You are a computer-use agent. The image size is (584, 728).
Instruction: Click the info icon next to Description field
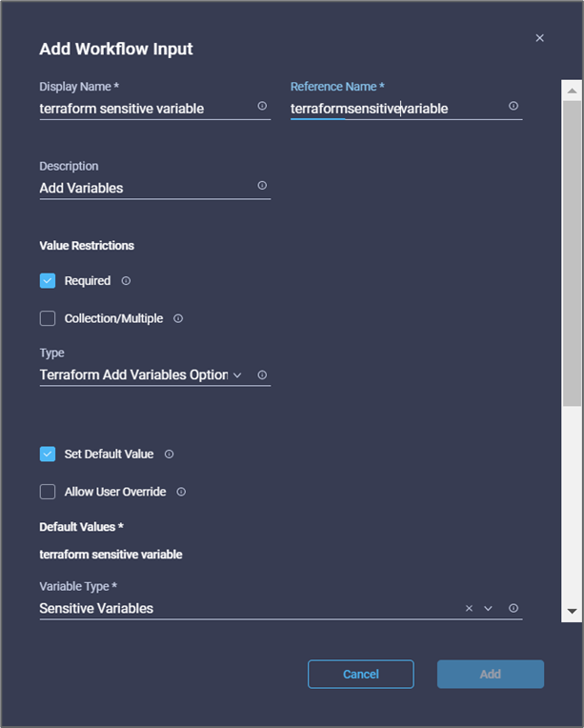point(262,186)
